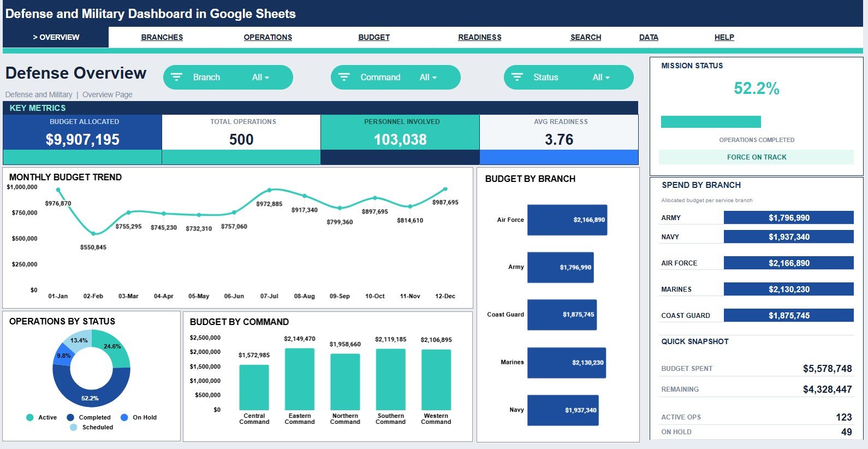Open the Operations tab
Screen dimensions: 868x449
click(x=268, y=37)
